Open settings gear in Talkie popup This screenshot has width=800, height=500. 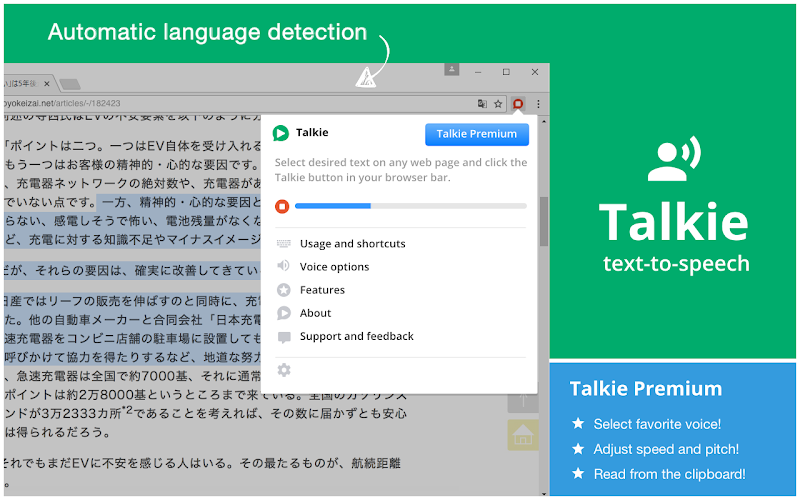(x=284, y=370)
